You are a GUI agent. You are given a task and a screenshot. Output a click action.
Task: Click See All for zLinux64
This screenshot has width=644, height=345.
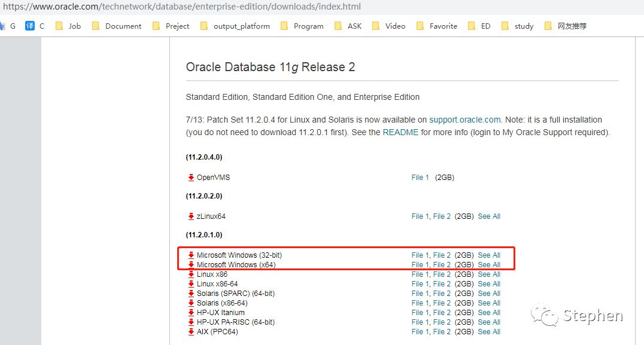click(489, 216)
